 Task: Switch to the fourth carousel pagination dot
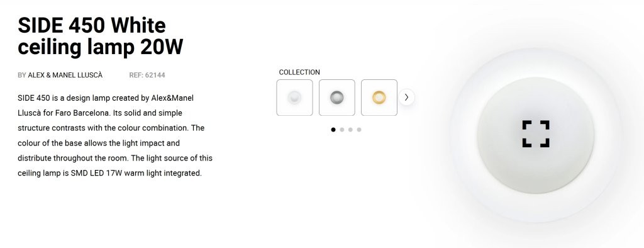click(x=359, y=130)
